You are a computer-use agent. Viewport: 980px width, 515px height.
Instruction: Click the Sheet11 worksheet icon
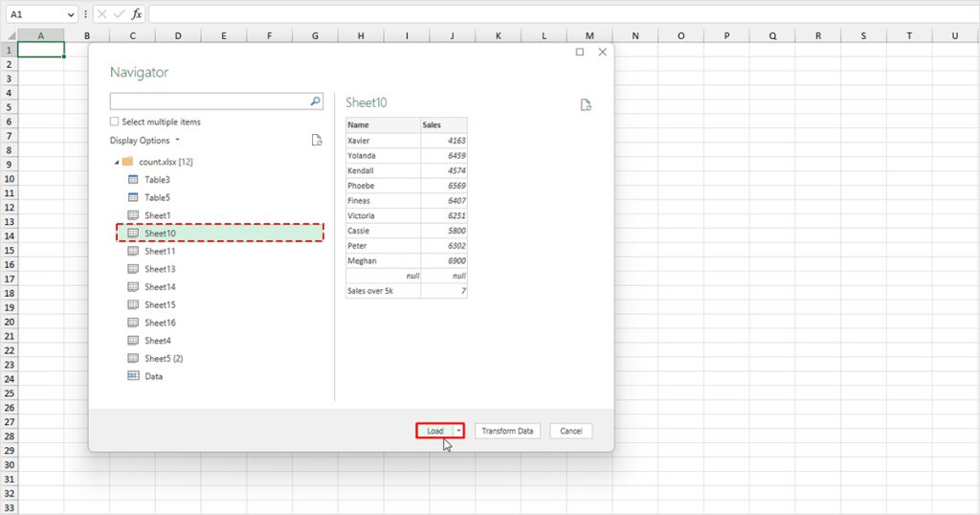(133, 251)
